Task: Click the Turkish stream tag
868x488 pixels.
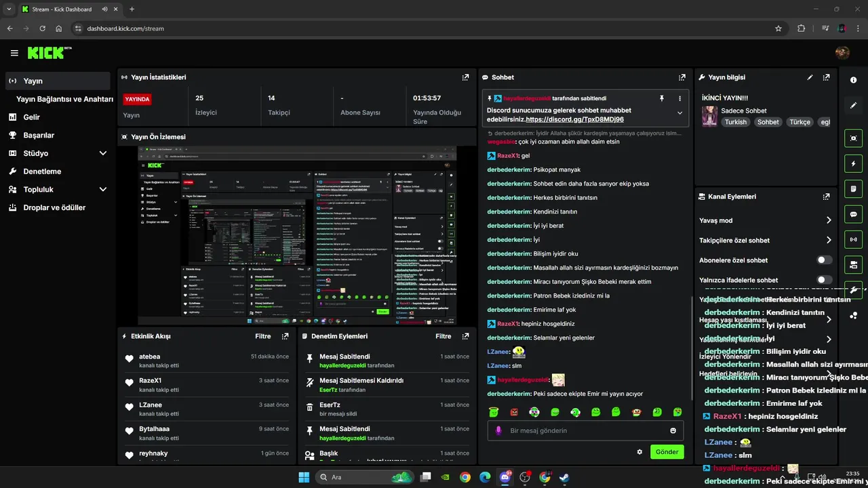Action: point(735,123)
